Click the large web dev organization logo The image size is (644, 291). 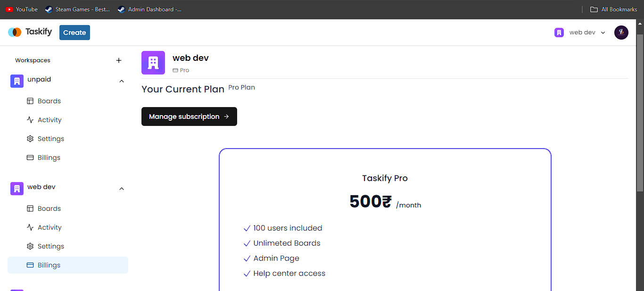pyautogui.click(x=153, y=63)
